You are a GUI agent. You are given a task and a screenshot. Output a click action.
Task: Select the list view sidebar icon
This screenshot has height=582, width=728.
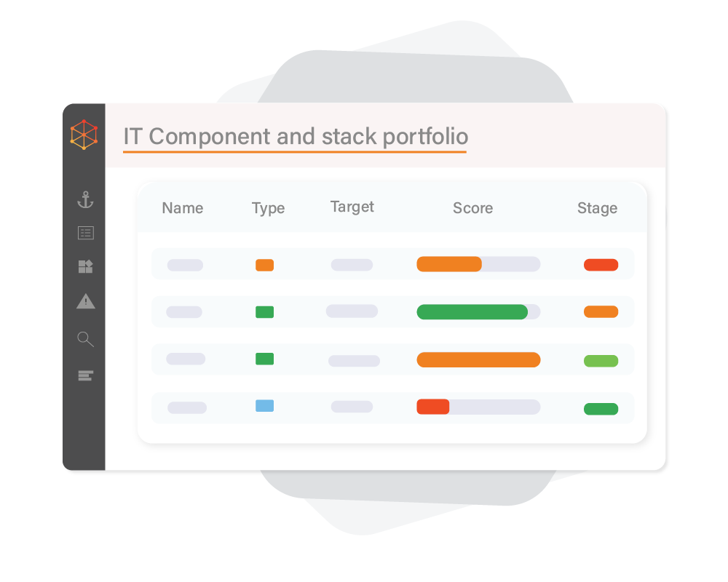pos(86,234)
